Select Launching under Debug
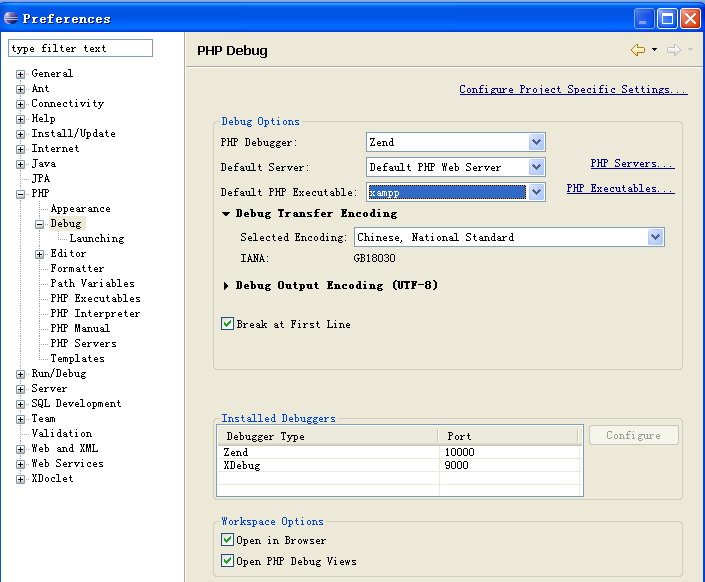The width and height of the screenshot is (705, 582). [x=97, y=238]
